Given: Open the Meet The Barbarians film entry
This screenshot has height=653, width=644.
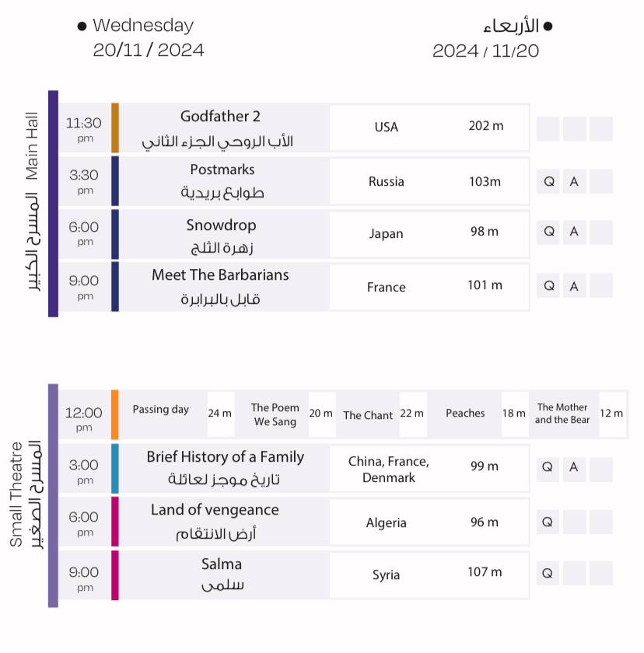Looking at the screenshot, I should click(x=220, y=275).
